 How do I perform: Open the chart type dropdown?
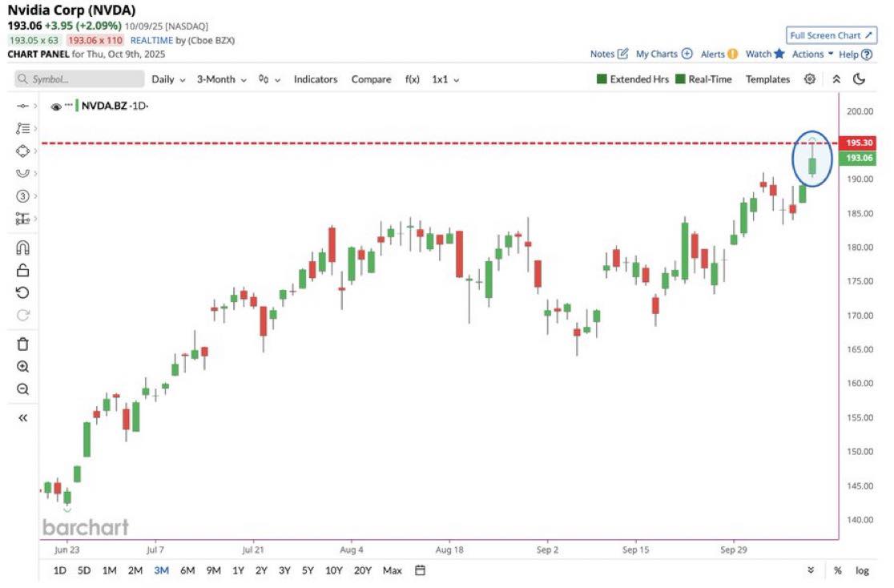tap(270, 79)
